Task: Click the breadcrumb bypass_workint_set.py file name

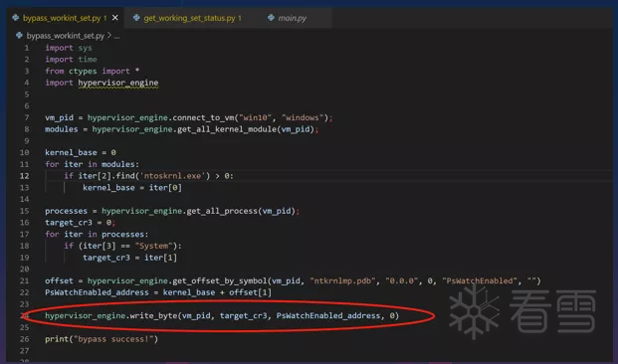Action: [65, 36]
